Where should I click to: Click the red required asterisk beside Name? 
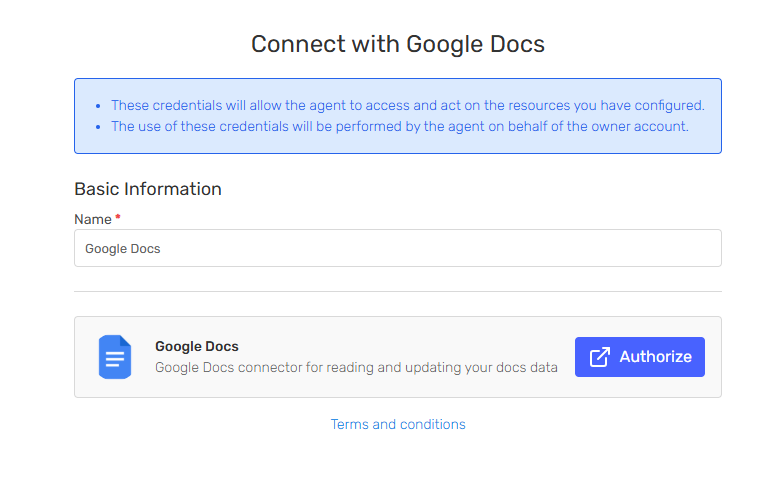coord(118,217)
